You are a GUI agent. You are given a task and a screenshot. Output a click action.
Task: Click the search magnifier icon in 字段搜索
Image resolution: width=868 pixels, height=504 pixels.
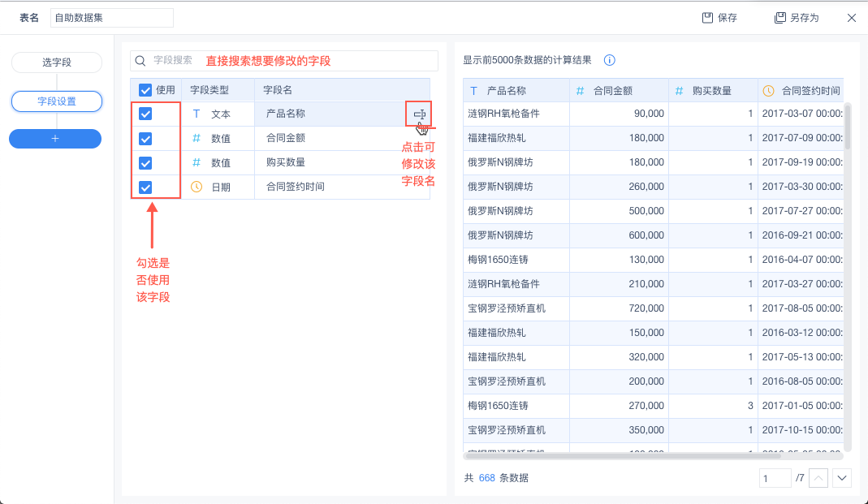(140, 61)
